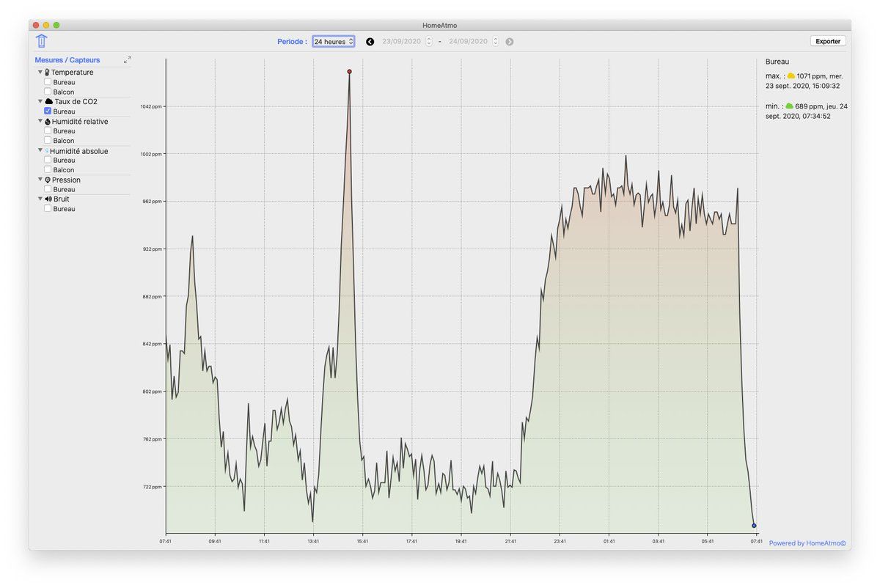880x588 pixels.
Task: Go to previous period with the black arrow
Action: (x=370, y=42)
